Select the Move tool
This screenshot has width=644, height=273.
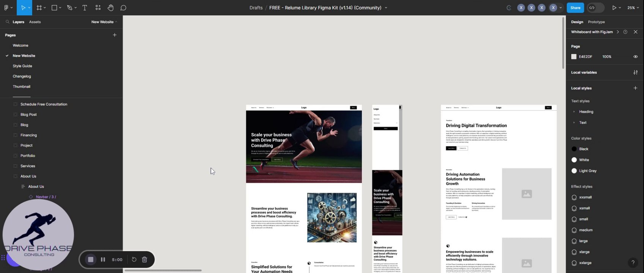pos(23,8)
